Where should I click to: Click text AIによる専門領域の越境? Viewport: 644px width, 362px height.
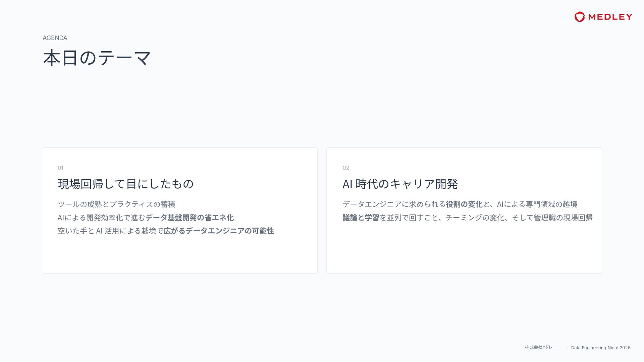pyautogui.click(x=537, y=204)
